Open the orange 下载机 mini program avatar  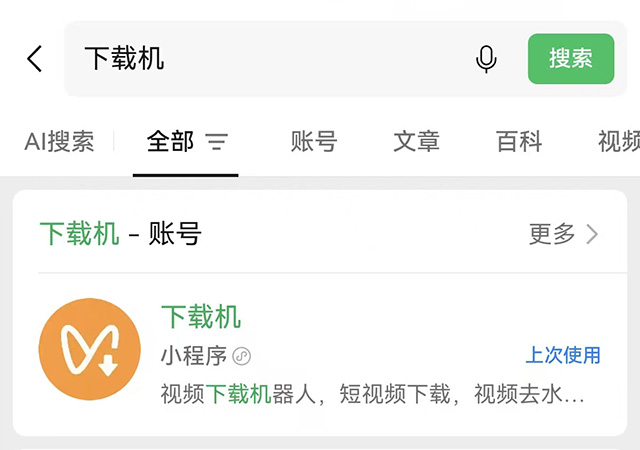pyautogui.click(x=90, y=349)
